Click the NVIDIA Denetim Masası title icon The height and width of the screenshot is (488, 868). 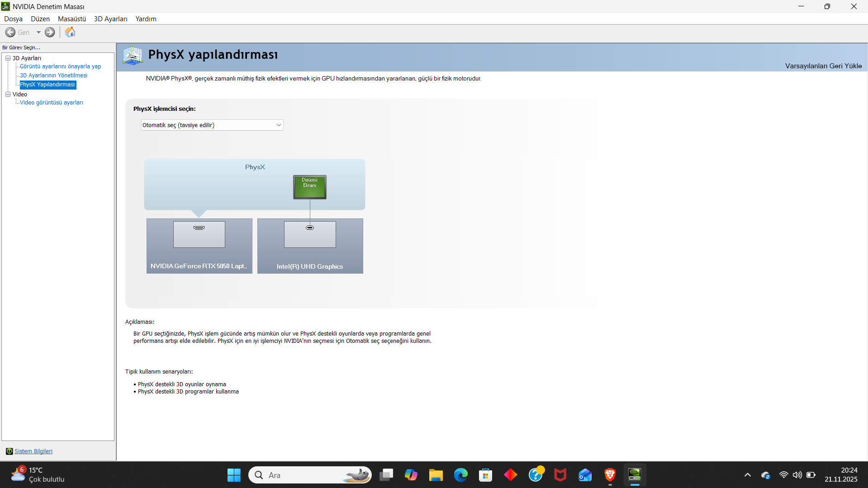pos(5,6)
